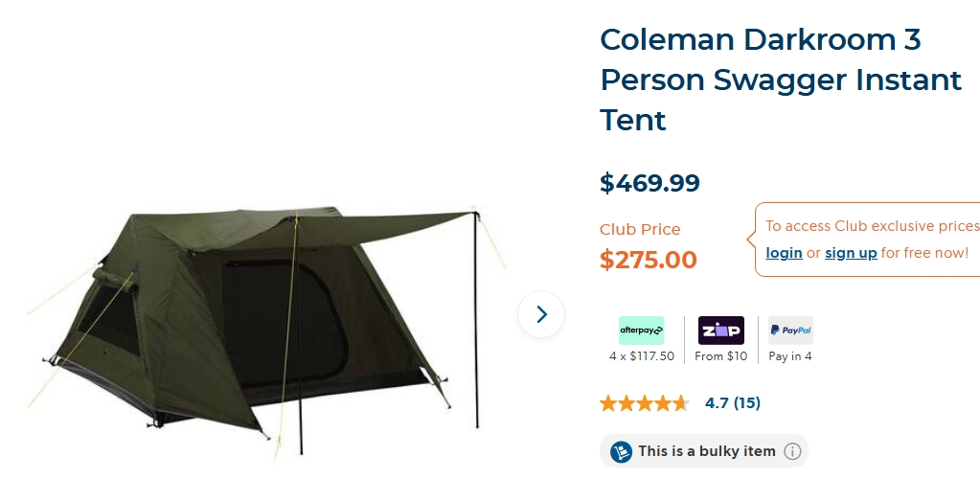Click the Afterpay logo
Image resolution: width=980 pixels, height=503 pixels.
pos(641,331)
